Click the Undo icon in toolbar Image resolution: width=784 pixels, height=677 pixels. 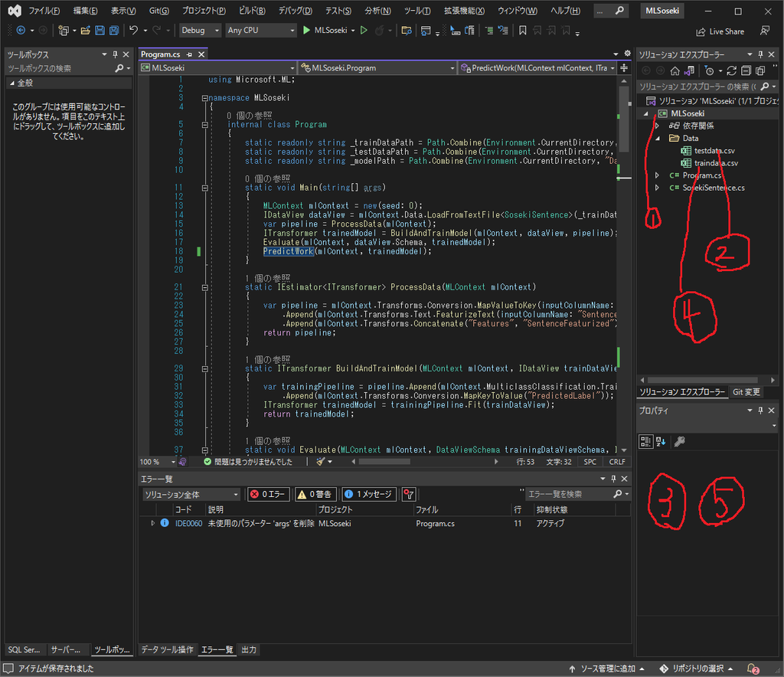[x=134, y=31]
